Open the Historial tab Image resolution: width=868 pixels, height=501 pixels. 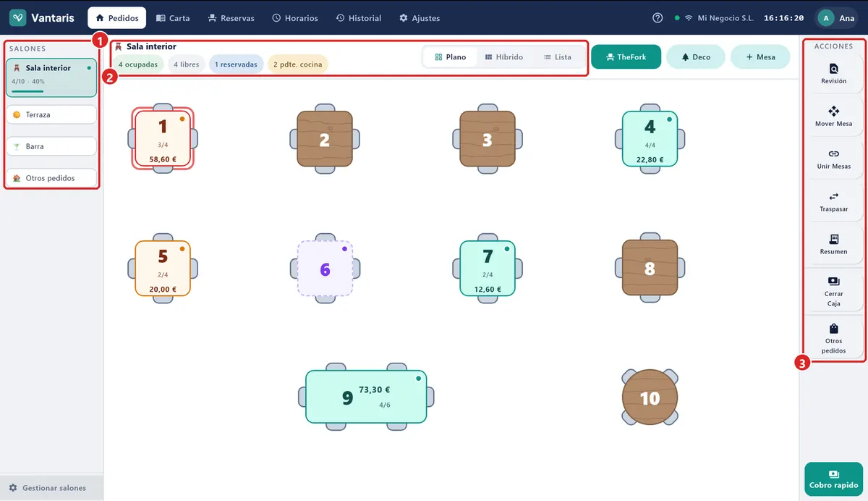359,18
